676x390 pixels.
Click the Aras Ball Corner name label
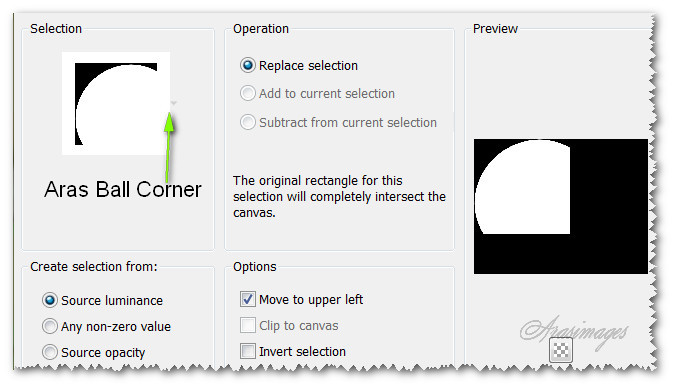[x=123, y=190]
